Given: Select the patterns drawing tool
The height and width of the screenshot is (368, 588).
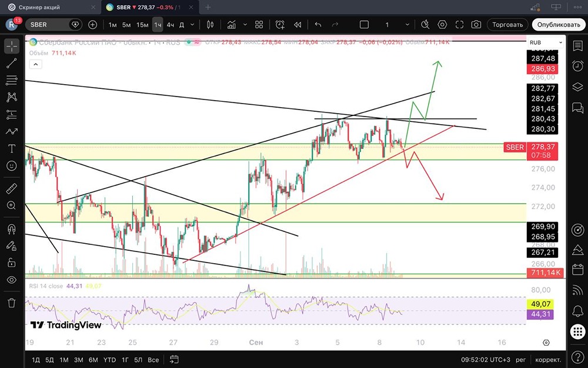Looking at the screenshot, I should click(12, 97).
